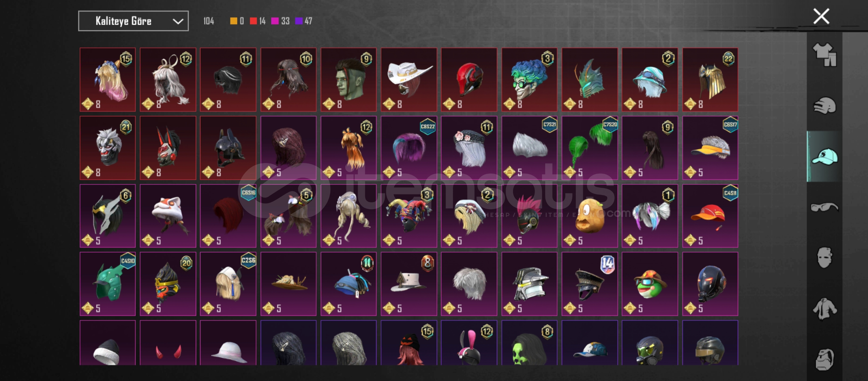
Task: Open the outfits category icon in sidebar
Action: [x=825, y=55]
